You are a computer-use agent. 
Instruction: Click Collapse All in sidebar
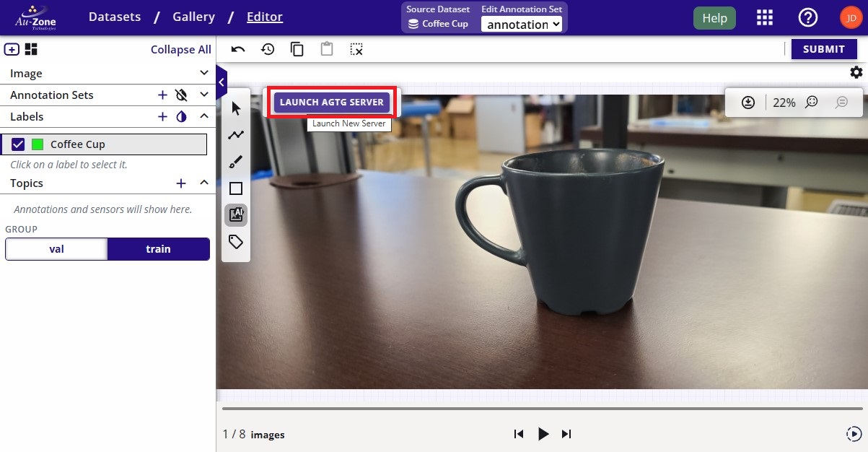pyautogui.click(x=181, y=50)
